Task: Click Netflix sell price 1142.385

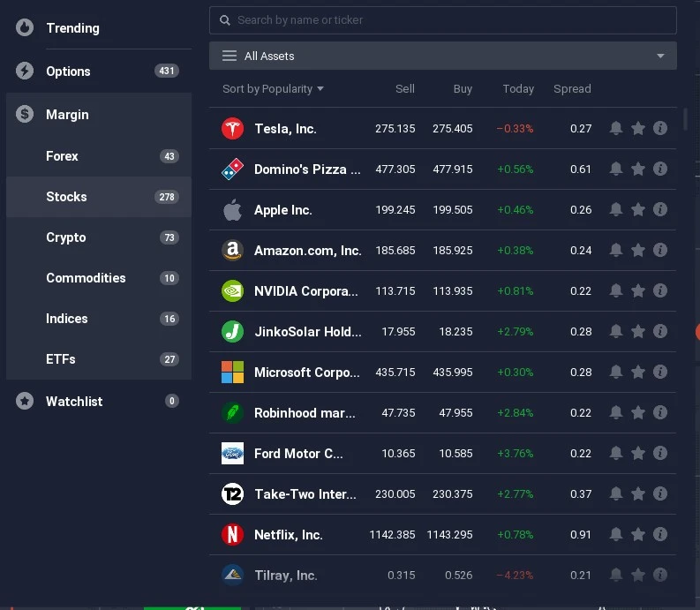Action: tap(393, 535)
